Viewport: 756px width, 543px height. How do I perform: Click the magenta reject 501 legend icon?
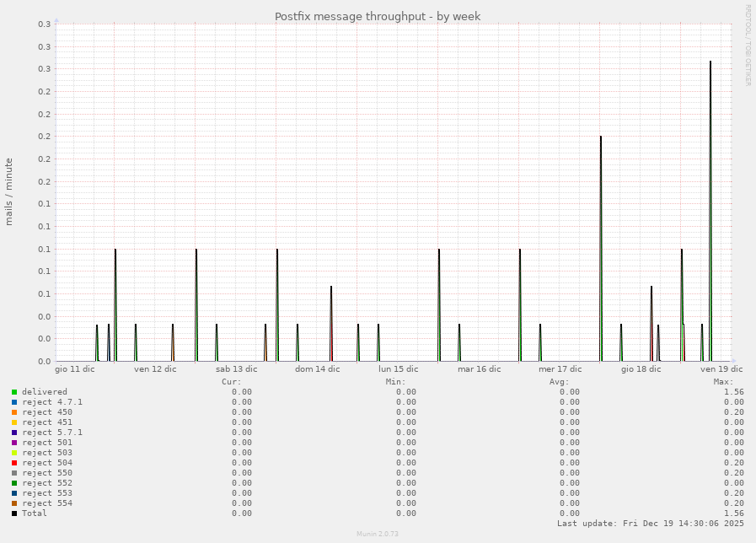13,442
